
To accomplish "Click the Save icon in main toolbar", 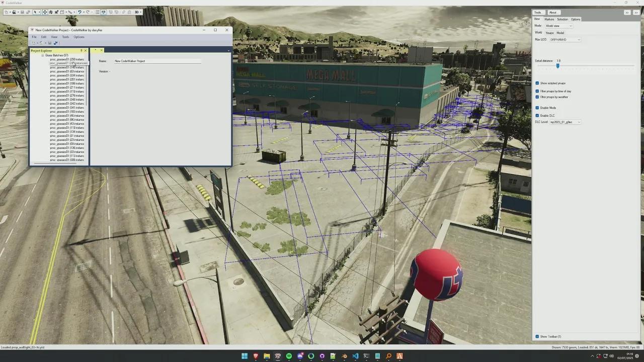I will click(x=22, y=12).
